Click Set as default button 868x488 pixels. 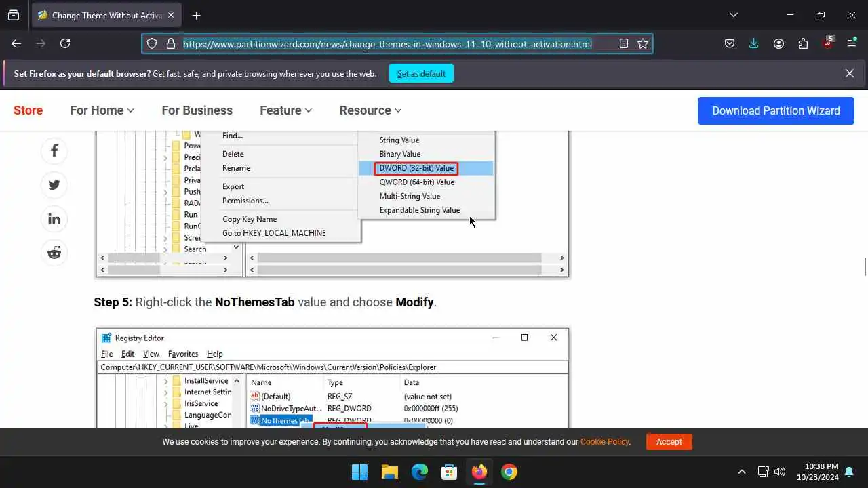[x=421, y=74]
